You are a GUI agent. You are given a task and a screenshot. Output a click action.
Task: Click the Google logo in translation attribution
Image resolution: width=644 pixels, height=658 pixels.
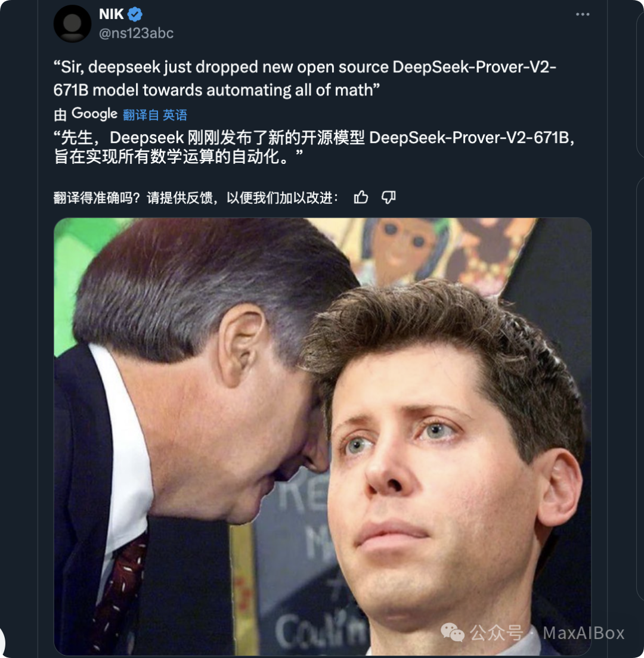[x=94, y=114]
